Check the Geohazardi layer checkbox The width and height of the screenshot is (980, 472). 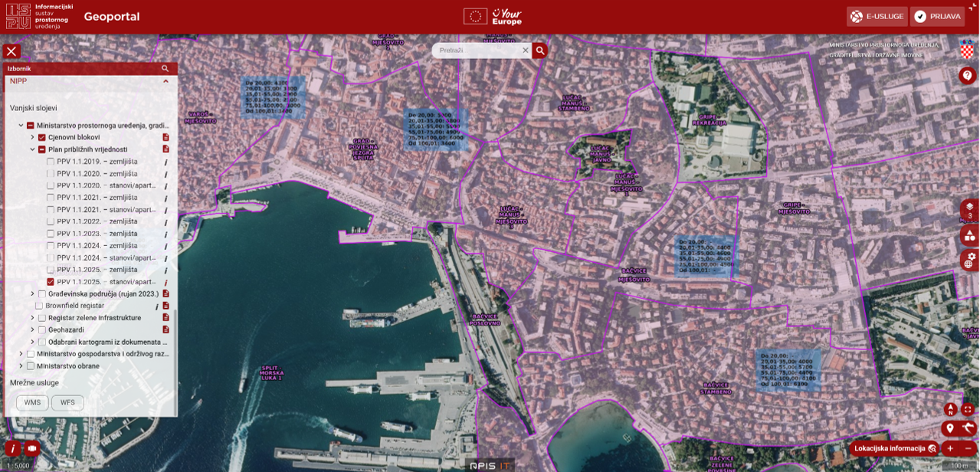[x=42, y=329]
